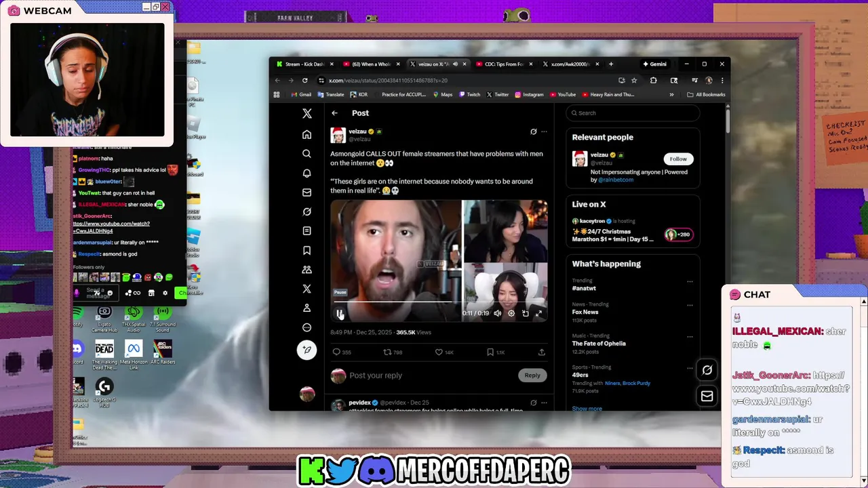
Task: Open X Home from sidebar
Action: pos(307,134)
